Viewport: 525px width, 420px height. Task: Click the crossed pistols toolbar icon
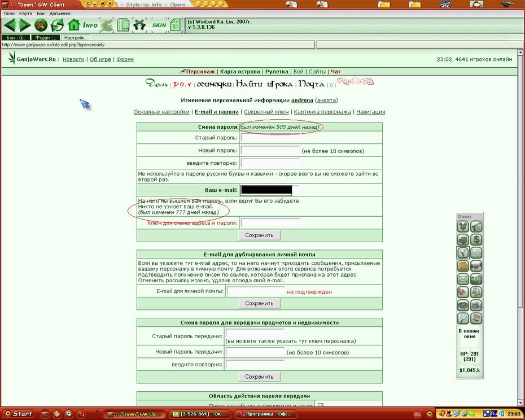click(139, 25)
